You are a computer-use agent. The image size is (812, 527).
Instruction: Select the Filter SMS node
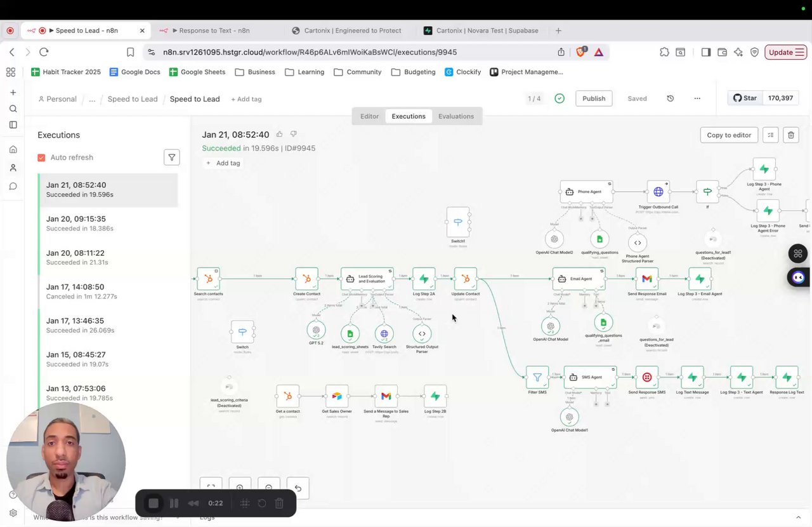click(x=537, y=377)
